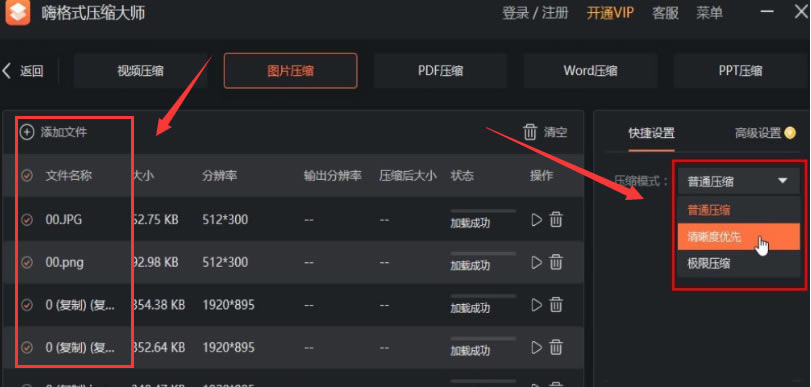
Task: Select the 00.JPG file name
Action: point(64,220)
